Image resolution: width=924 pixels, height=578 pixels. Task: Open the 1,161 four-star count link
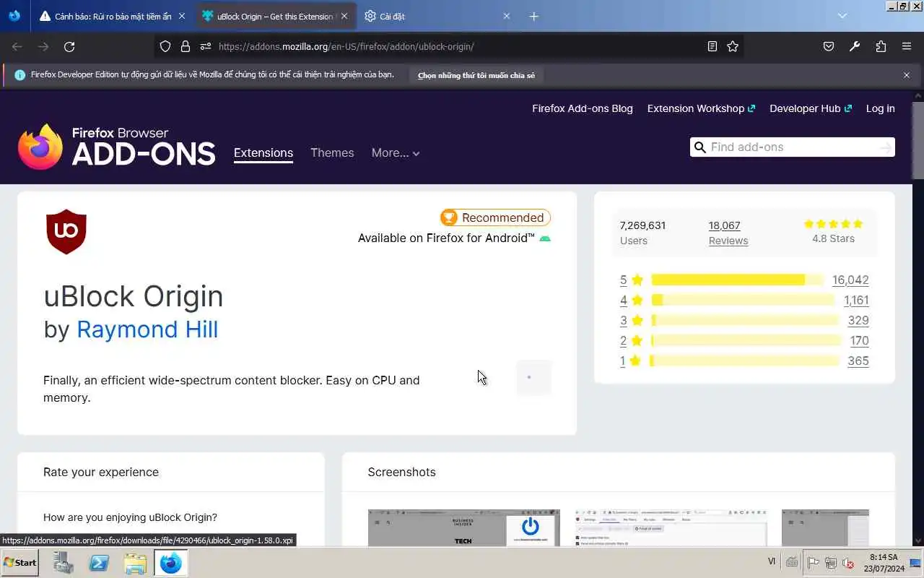coord(856,300)
